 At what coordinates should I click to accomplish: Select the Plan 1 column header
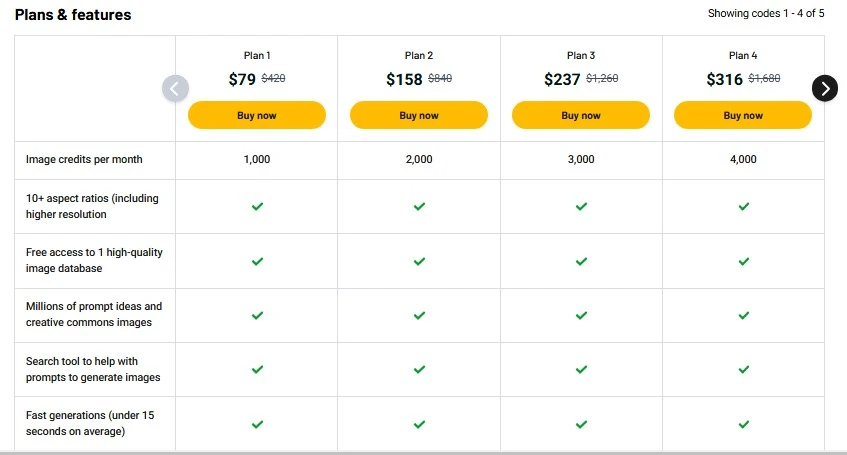pyautogui.click(x=257, y=56)
